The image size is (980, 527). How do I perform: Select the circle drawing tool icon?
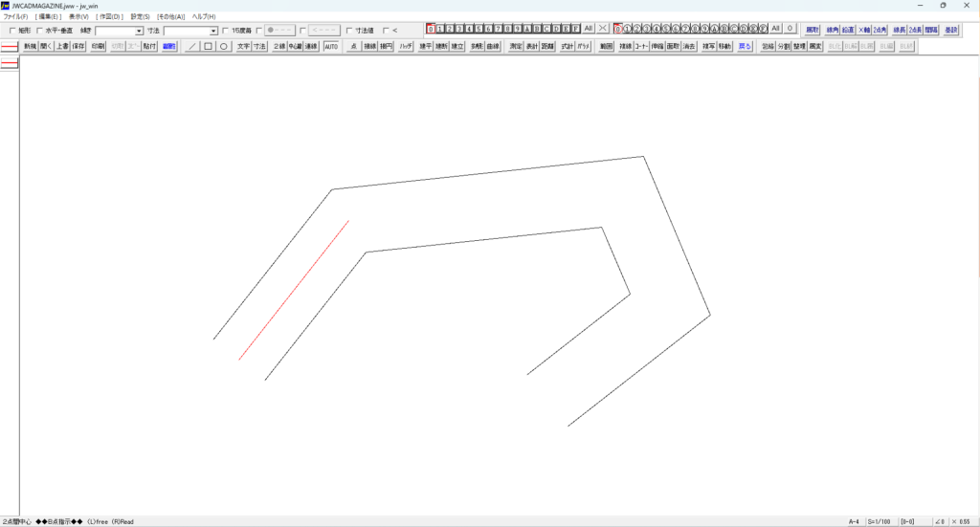[223, 46]
